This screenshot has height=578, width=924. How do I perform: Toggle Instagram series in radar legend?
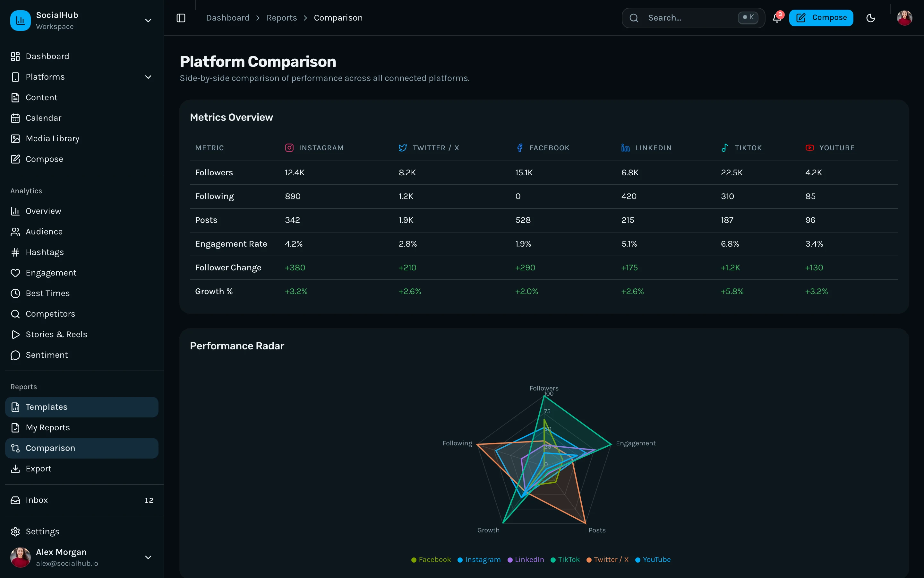coord(479,560)
